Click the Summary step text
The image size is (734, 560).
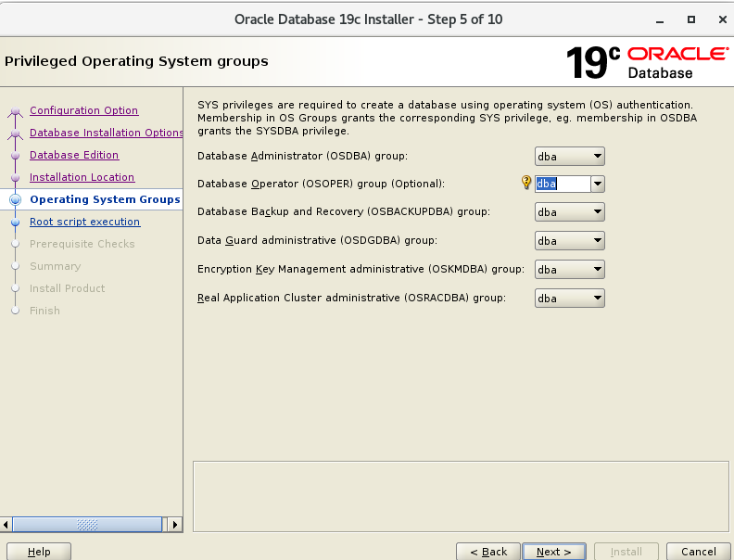tap(56, 266)
